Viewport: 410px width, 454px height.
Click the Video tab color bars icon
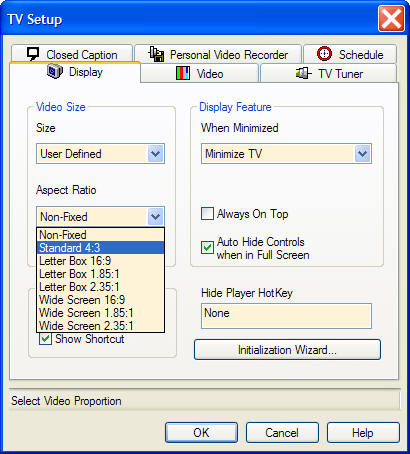click(183, 73)
